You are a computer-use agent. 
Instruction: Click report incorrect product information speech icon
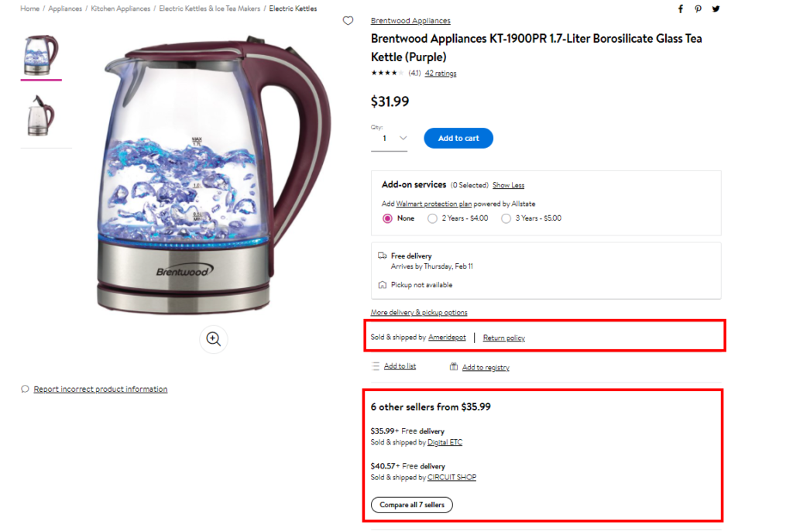point(25,389)
